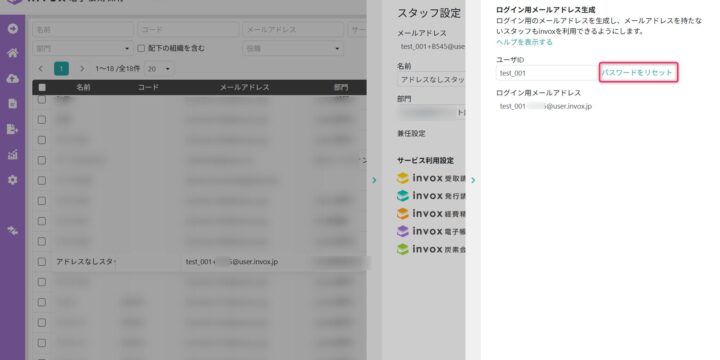The width and height of the screenshot is (720, 360).
Task: Click パスワードをリセット link
Action: 637,73
